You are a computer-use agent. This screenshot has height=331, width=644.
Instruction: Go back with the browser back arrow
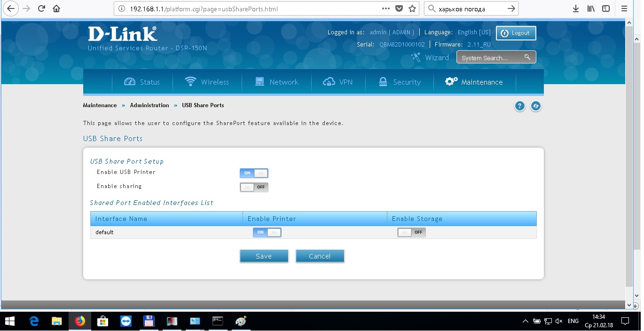[x=10, y=8]
